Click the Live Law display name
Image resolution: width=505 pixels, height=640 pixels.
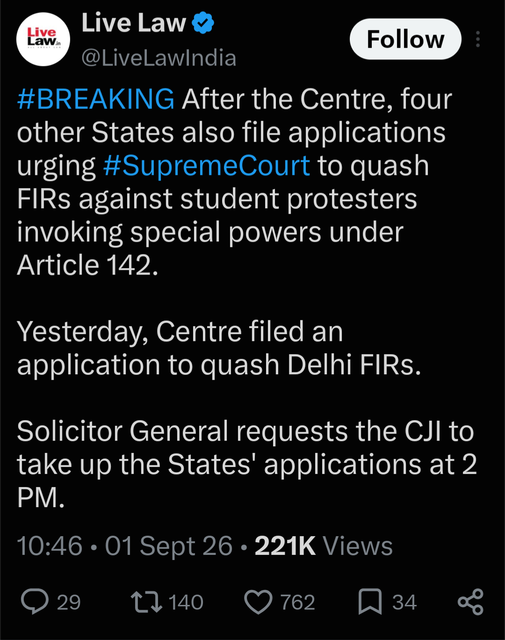[x=134, y=23]
